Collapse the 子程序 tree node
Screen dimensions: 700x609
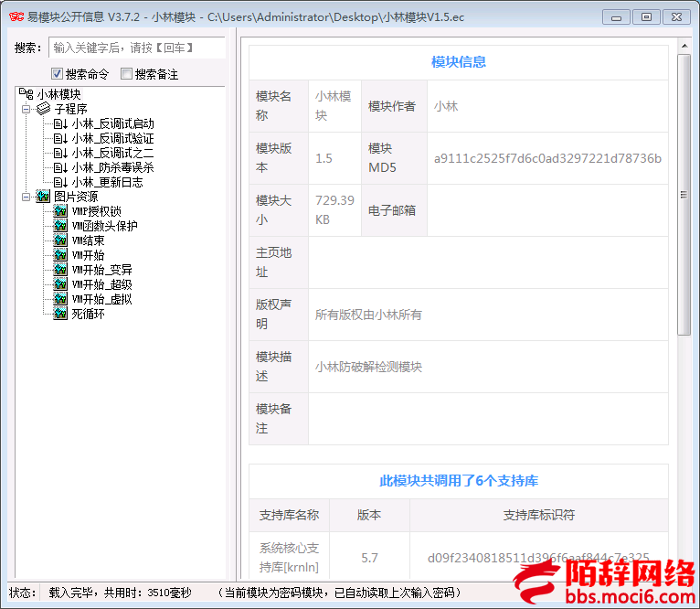27,109
